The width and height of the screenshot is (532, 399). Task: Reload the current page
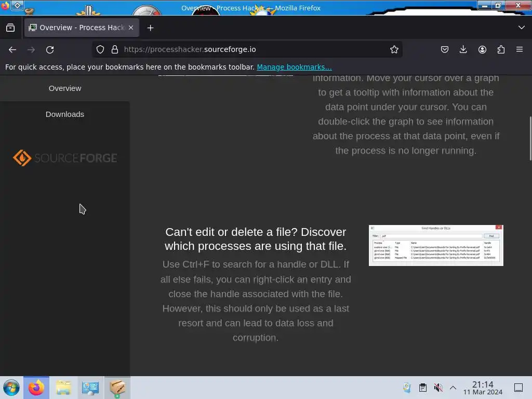(50, 49)
